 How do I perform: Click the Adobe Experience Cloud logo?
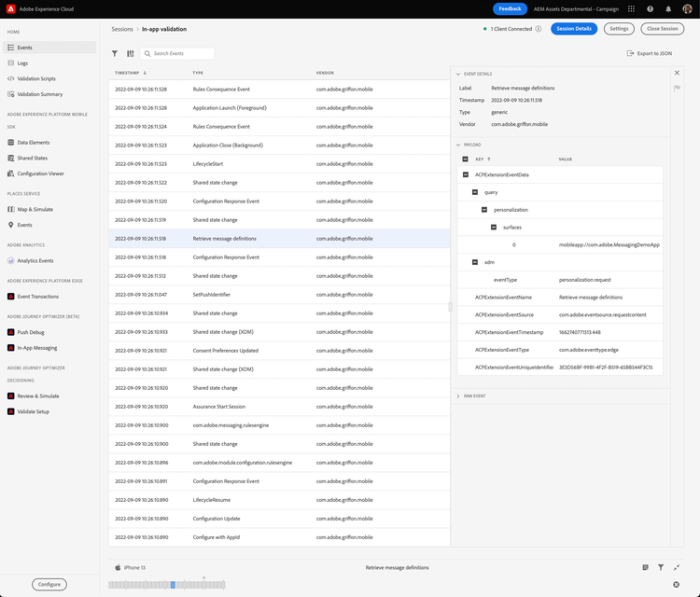click(10, 9)
